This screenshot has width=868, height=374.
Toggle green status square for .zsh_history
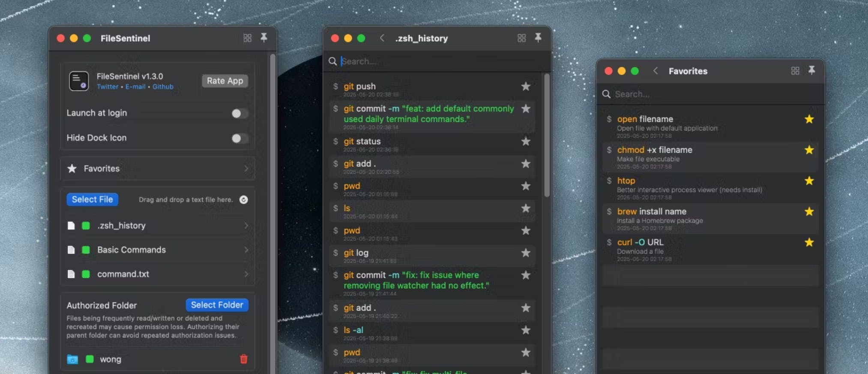click(86, 226)
